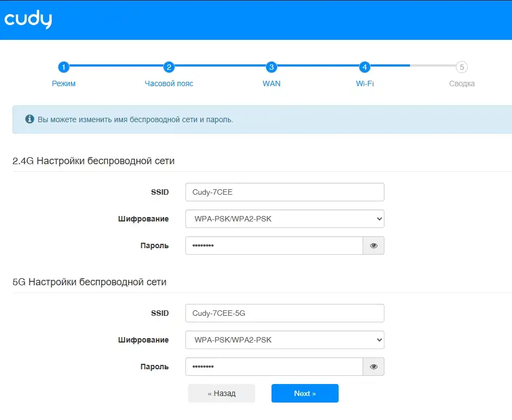Click the info icon in the blue notice
Screen dimensions: 512x420
click(29, 119)
